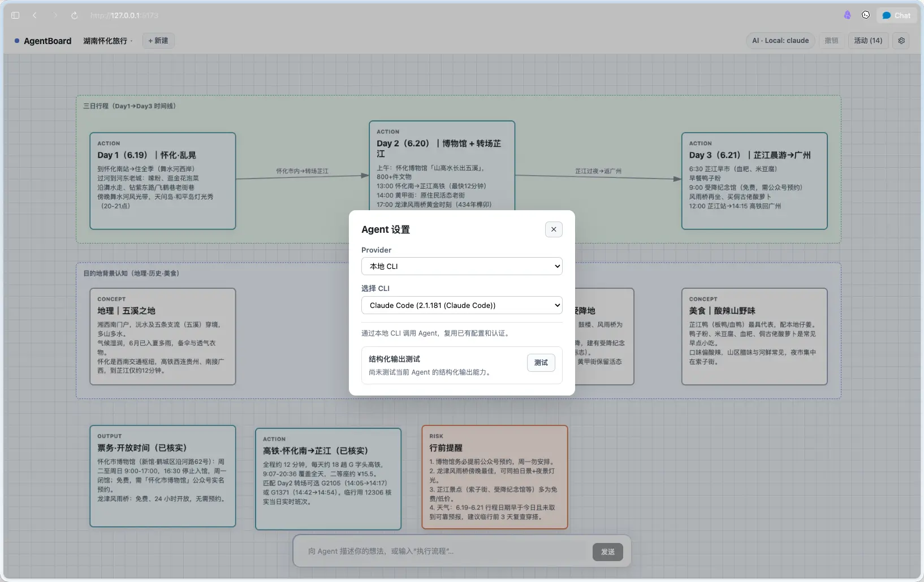
Task: Click the 撤销 undo button
Action: pos(831,41)
